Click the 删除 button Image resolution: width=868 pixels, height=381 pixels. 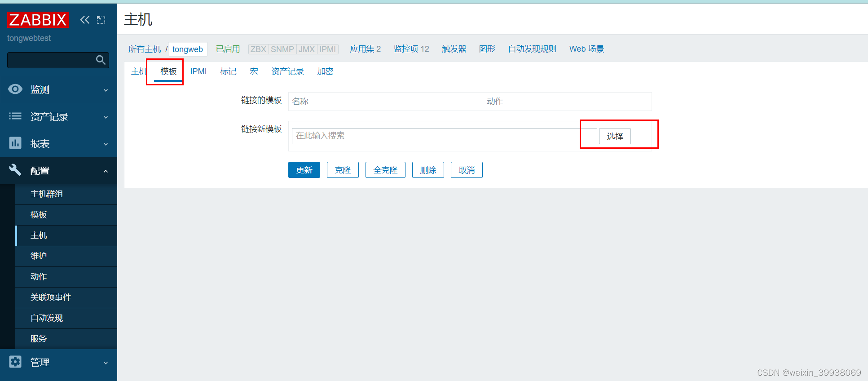428,170
